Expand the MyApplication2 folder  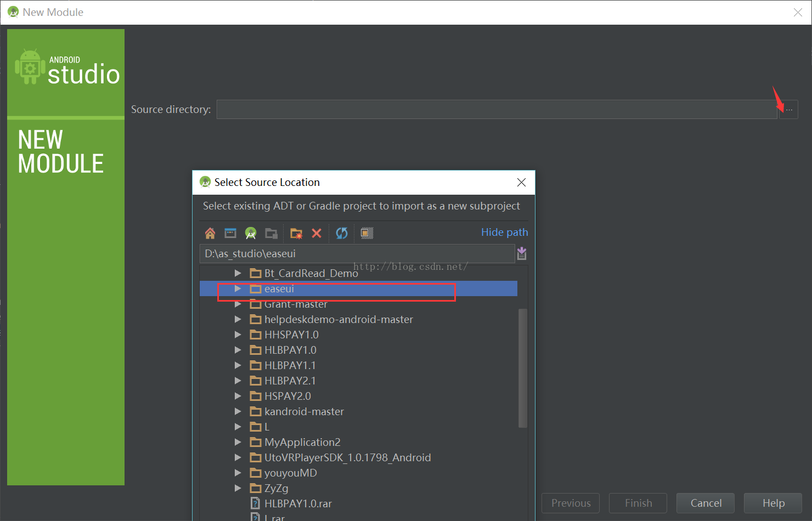click(x=238, y=442)
